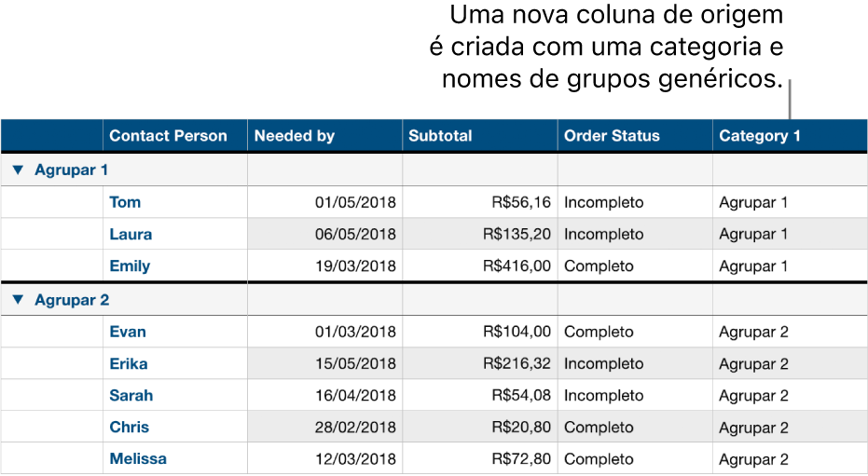The image size is (868, 476).
Task: Select the Needed by column header
Action: pyautogui.click(x=294, y=136)
